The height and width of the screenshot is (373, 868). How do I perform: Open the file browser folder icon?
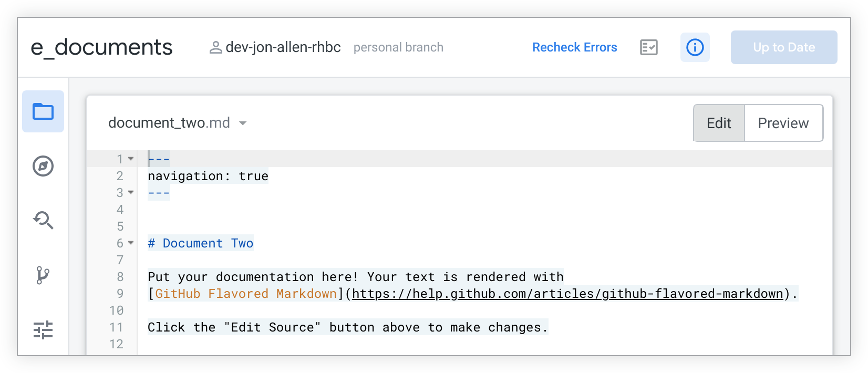43,111
